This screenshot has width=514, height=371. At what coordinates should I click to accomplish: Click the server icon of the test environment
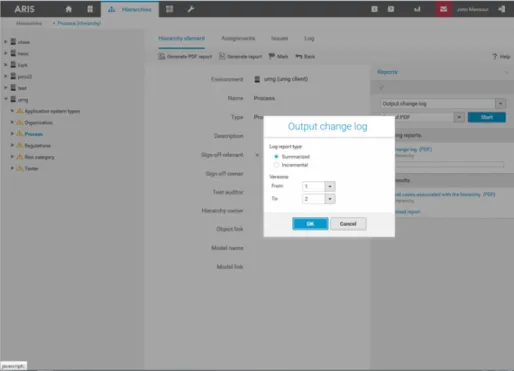[x=13, y=88]
